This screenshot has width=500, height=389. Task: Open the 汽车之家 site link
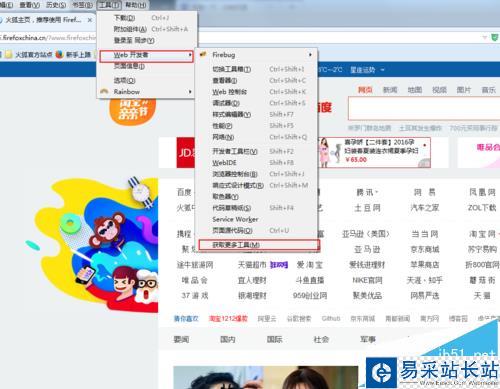click(425, 208)
